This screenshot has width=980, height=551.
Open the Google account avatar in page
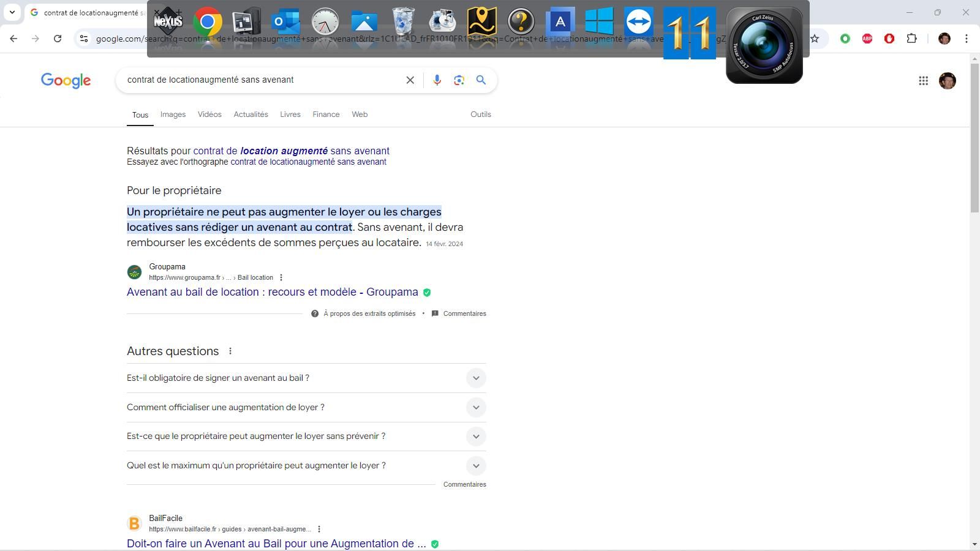click(948, 81)
